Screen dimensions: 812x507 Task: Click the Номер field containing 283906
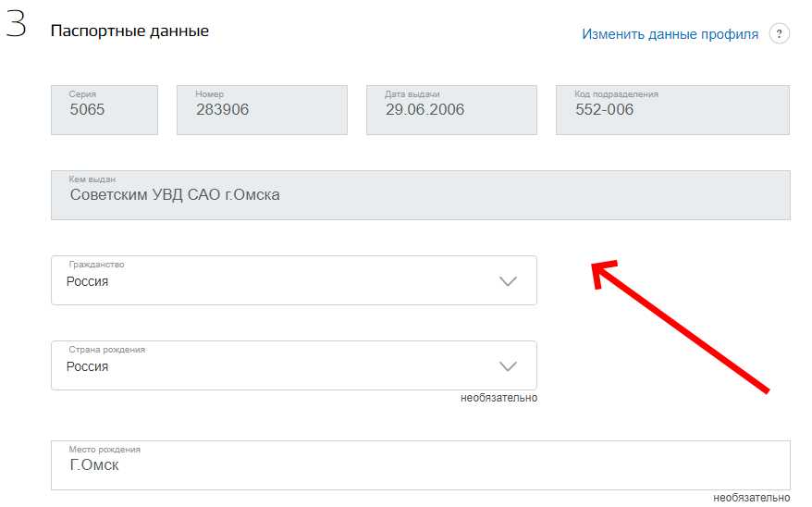pos(261,110)
